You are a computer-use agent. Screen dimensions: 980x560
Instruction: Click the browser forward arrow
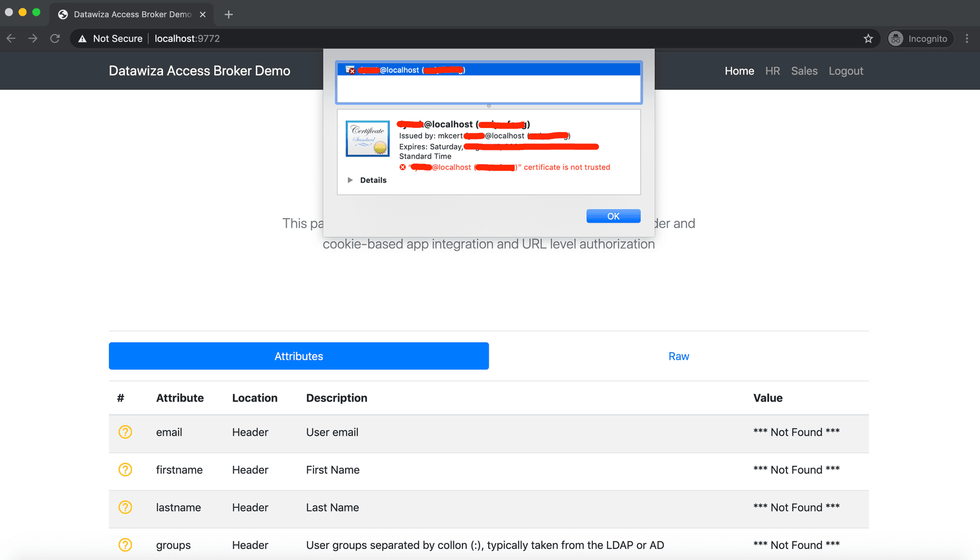coord(33,39)
